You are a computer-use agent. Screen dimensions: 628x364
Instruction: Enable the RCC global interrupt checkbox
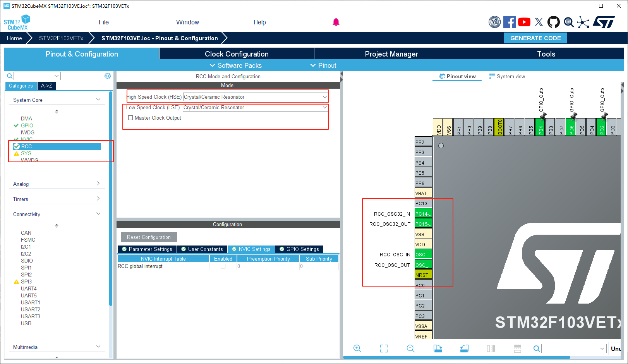[x=223, y=266]
